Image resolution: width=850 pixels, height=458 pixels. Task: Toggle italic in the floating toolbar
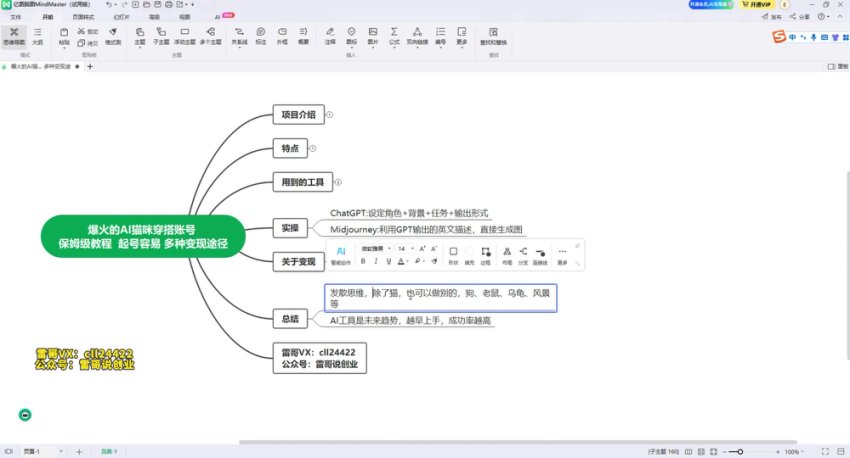tap(376, 261)
